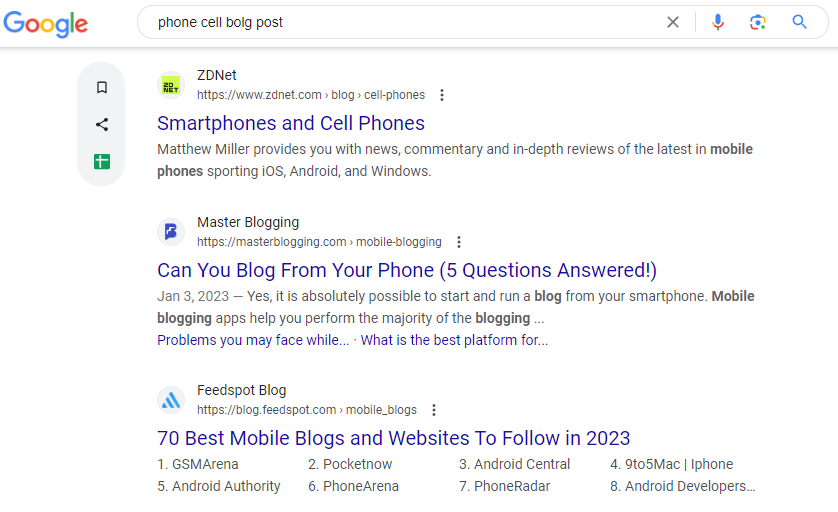Open Can You Blog From Your Phone link
838x512 pixels.
click(407, 270)
